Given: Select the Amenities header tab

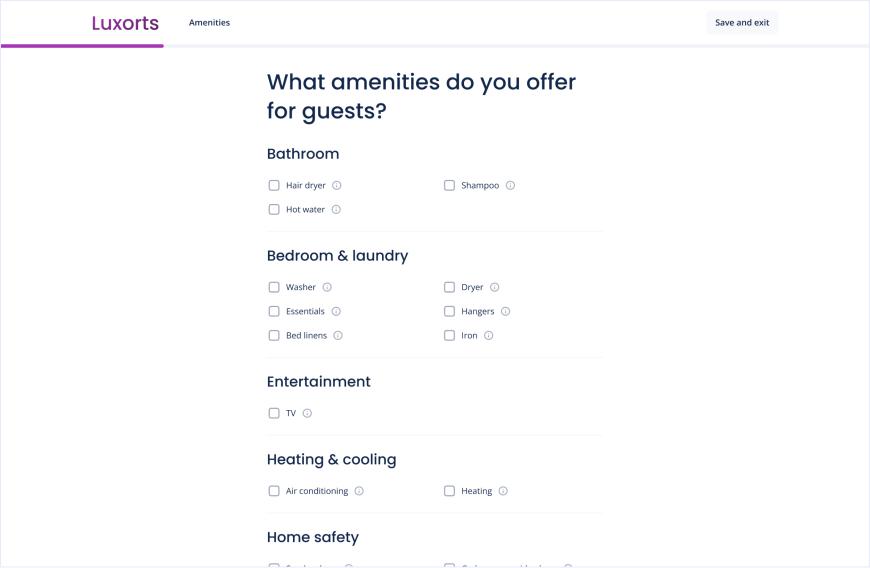Looking at the screenshot, I should [209, 23].
